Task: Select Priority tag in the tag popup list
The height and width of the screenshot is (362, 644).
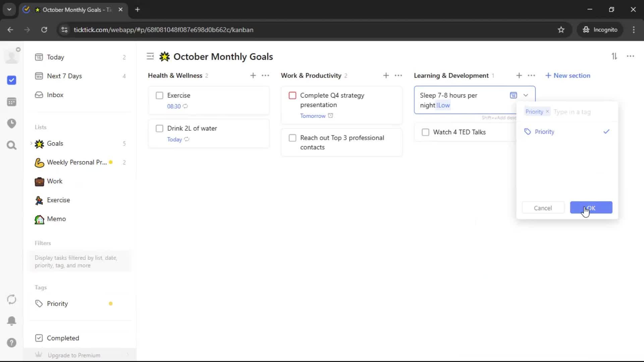Action: (544, 132)
